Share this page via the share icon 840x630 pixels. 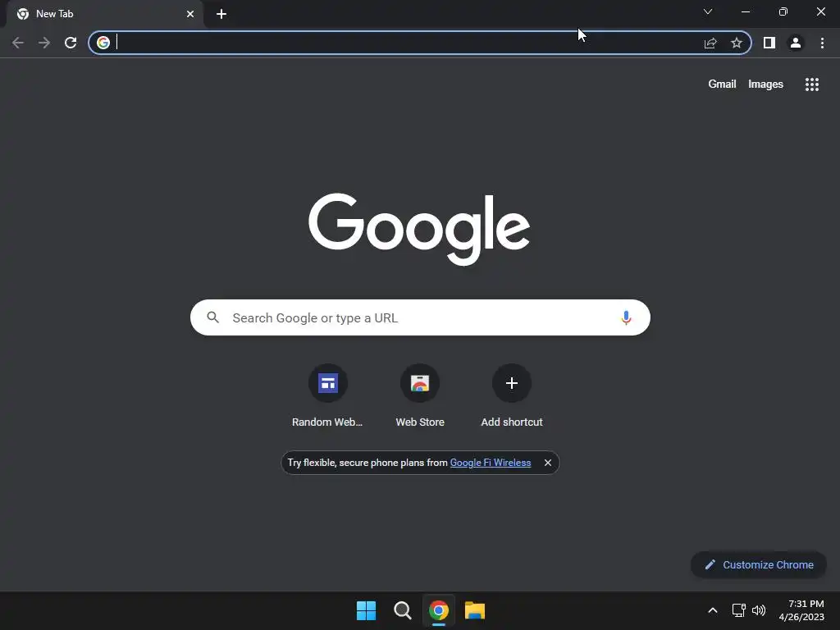(710, 43)
